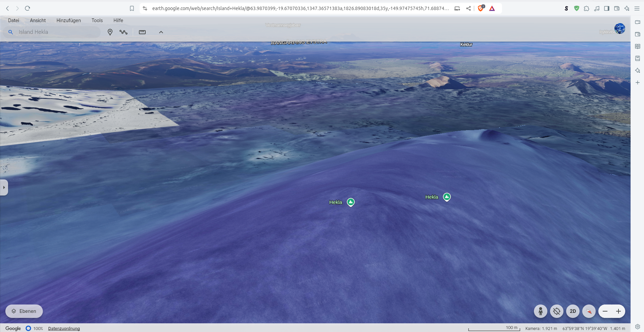Select the ruler measure tool

(x=142, y=32)
